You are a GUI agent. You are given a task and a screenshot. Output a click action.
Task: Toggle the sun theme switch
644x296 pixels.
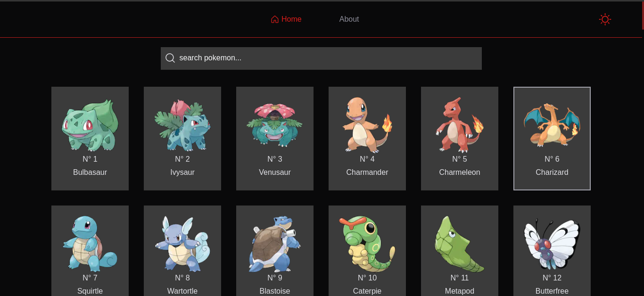pyautogui.click(x=605, y=19)
